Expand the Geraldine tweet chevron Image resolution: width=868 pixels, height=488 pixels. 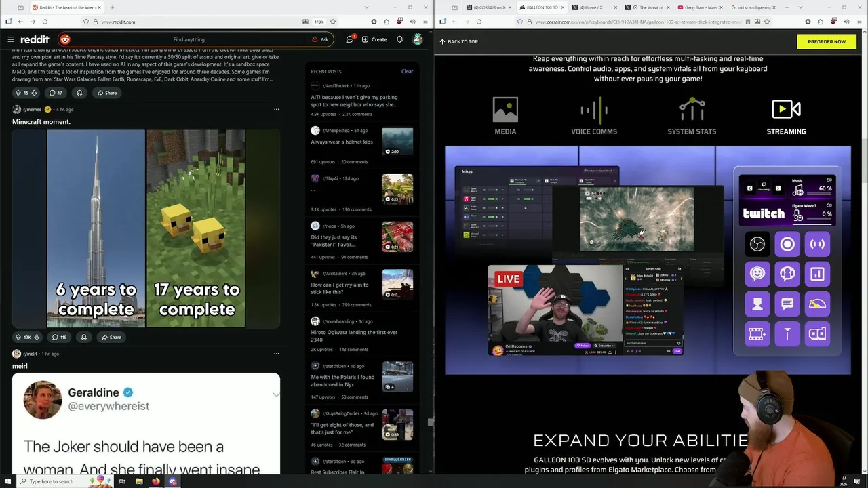[x=275, y=394]
